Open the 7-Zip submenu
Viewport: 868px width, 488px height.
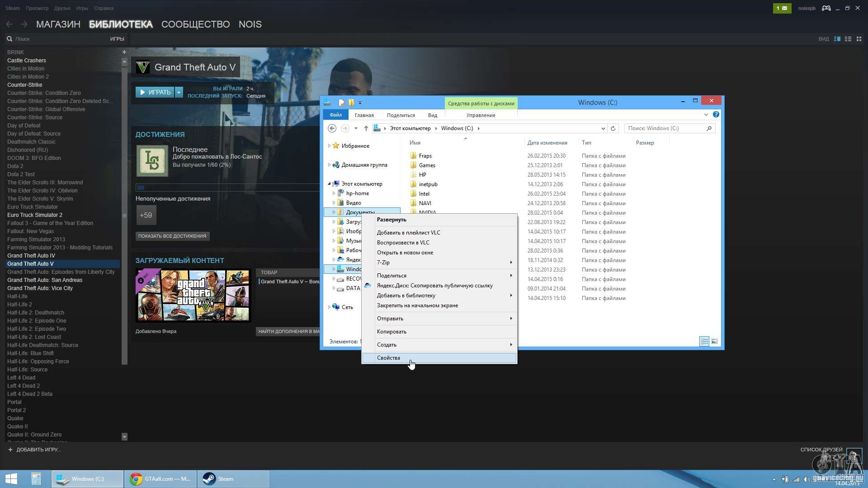pyautogui.click(x=439, y=263)
